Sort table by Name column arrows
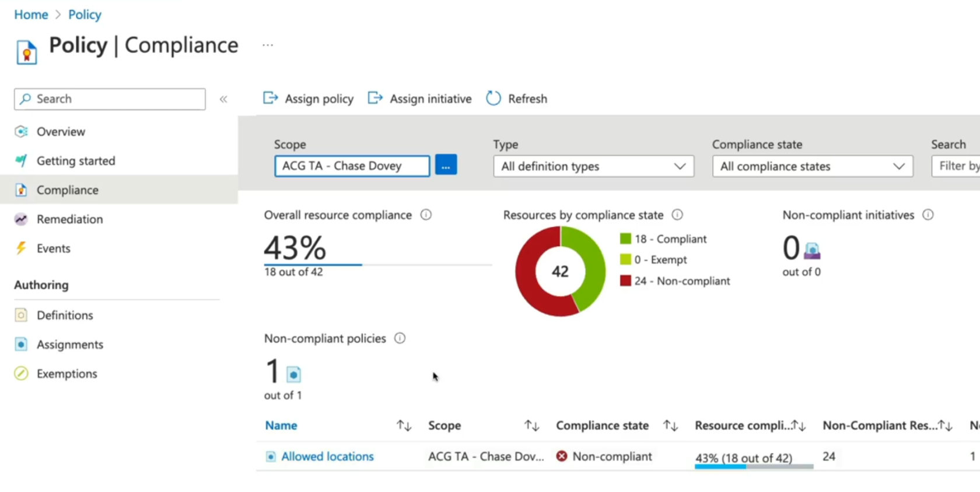 tap(404, 426)
